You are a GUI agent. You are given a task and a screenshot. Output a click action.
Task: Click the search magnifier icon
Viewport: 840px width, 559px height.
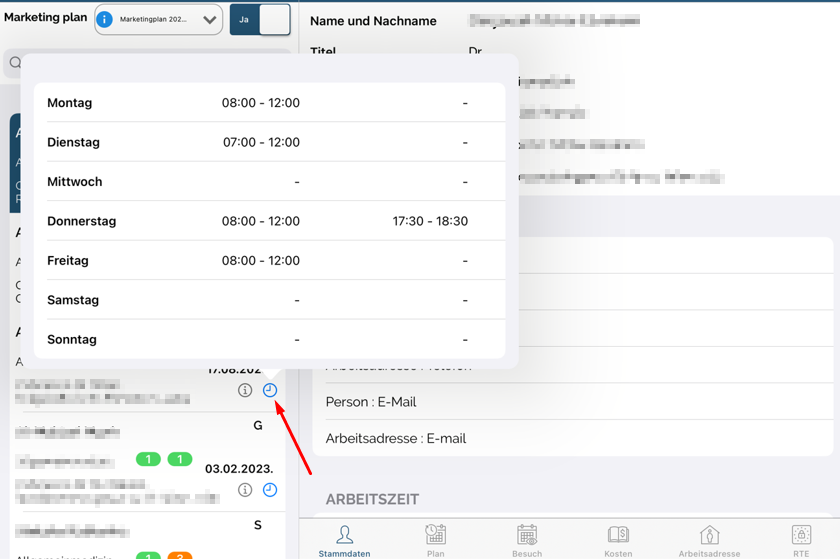(16, 63)
